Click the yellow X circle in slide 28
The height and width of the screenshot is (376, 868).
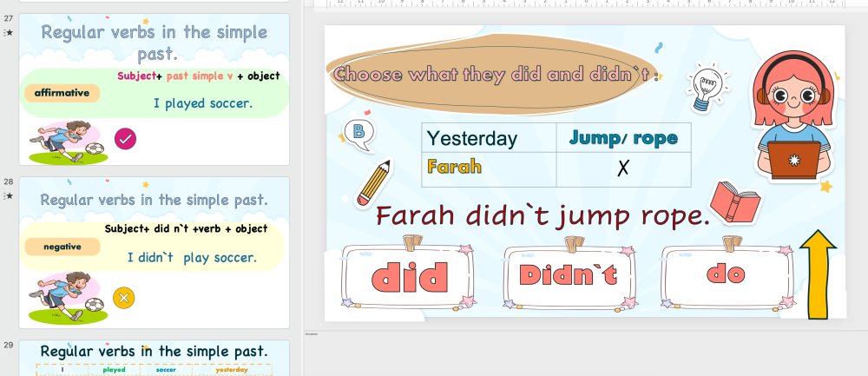pos(125,298)
